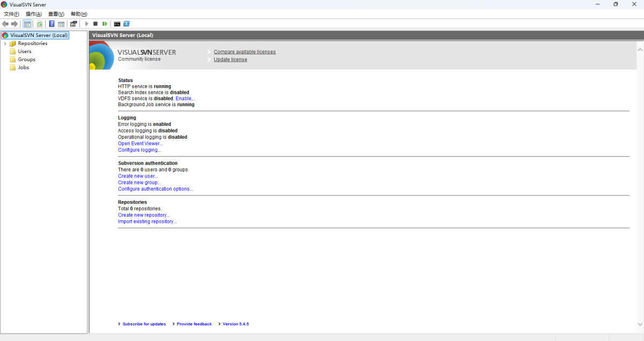Click the 'Compare available licenses' link

(x=244, y=52)
